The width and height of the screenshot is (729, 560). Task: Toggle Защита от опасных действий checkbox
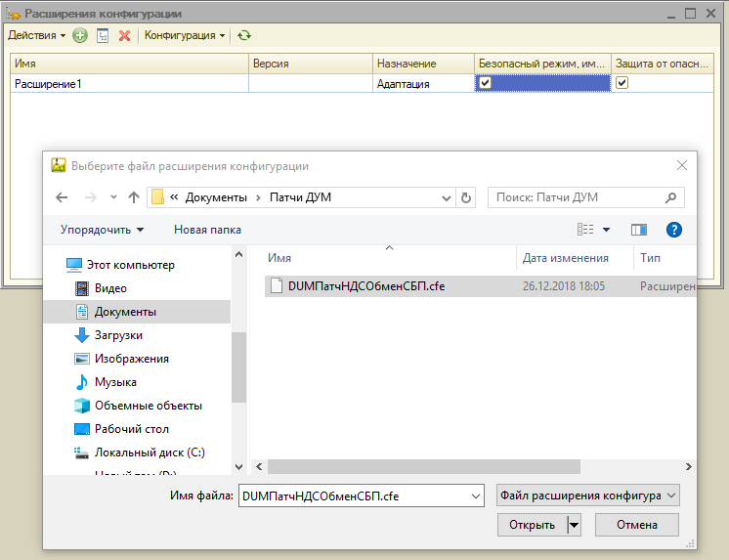[x=622, y=83]
